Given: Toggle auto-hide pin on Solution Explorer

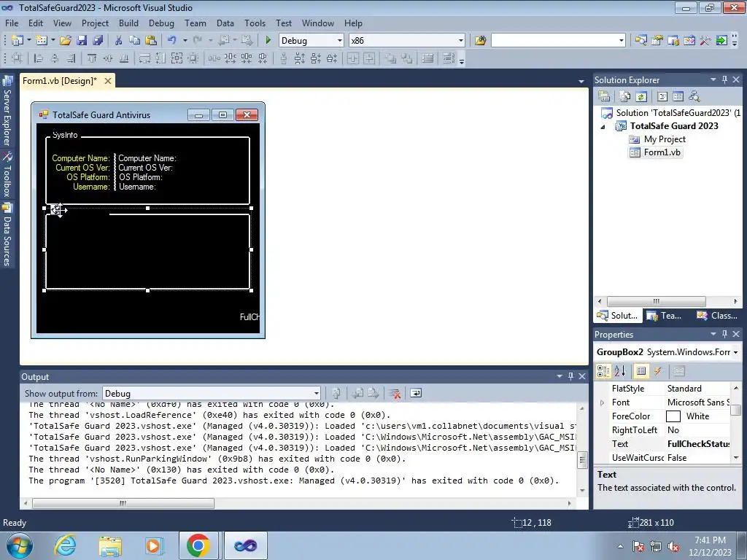Looking at the screenshot, I should click(724, 80).
